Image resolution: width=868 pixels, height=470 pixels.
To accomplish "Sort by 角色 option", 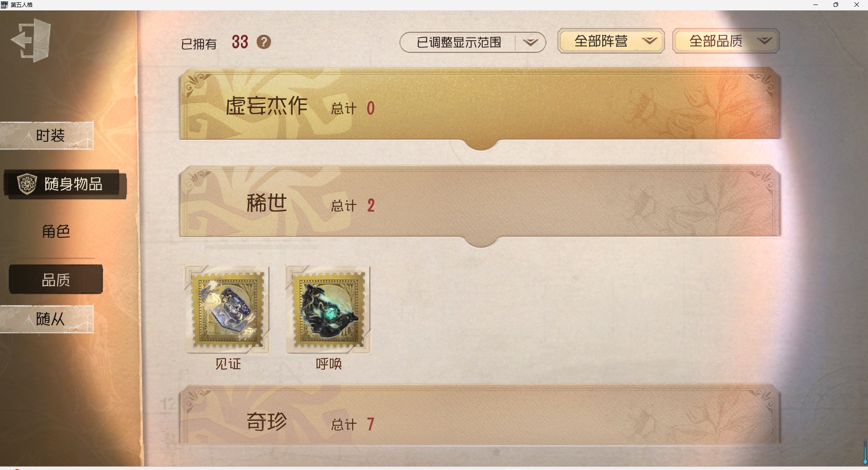I will click(x=56, y=231).
